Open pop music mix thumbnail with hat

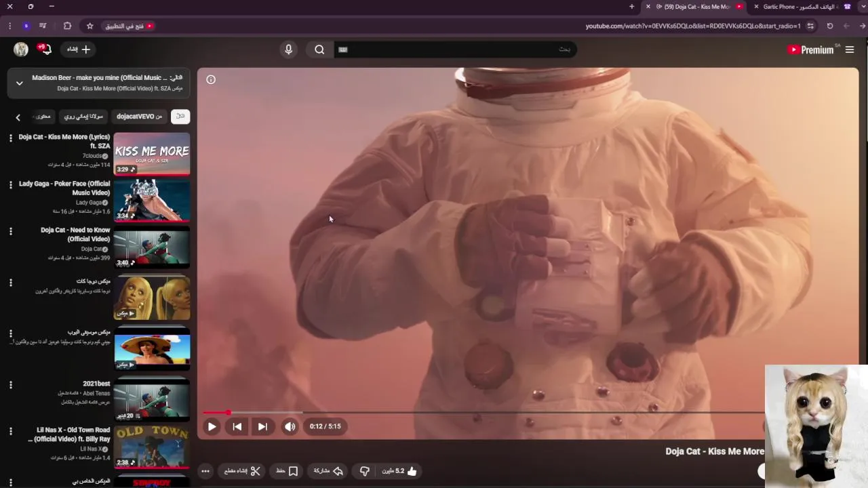(x=152, y=348)
